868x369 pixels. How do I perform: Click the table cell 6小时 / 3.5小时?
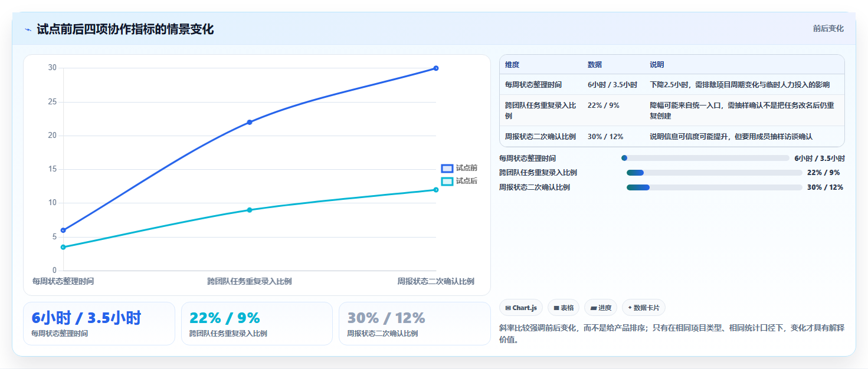point(612,85)
